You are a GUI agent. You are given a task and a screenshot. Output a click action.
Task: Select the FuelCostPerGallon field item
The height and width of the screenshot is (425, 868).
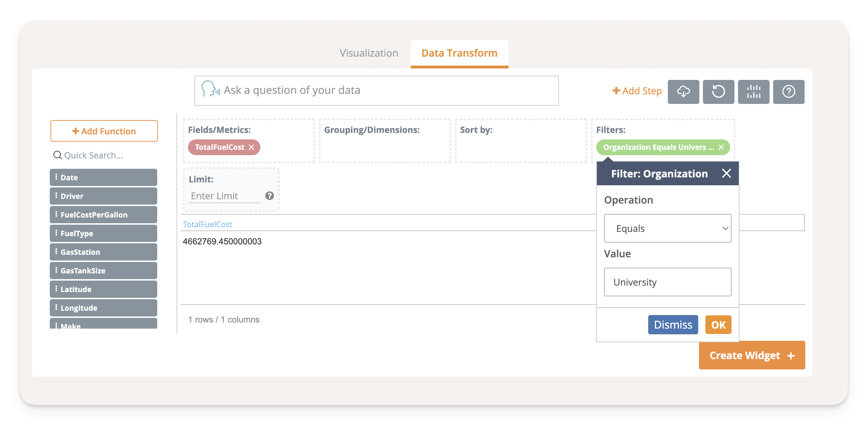[x=103, y=215]
